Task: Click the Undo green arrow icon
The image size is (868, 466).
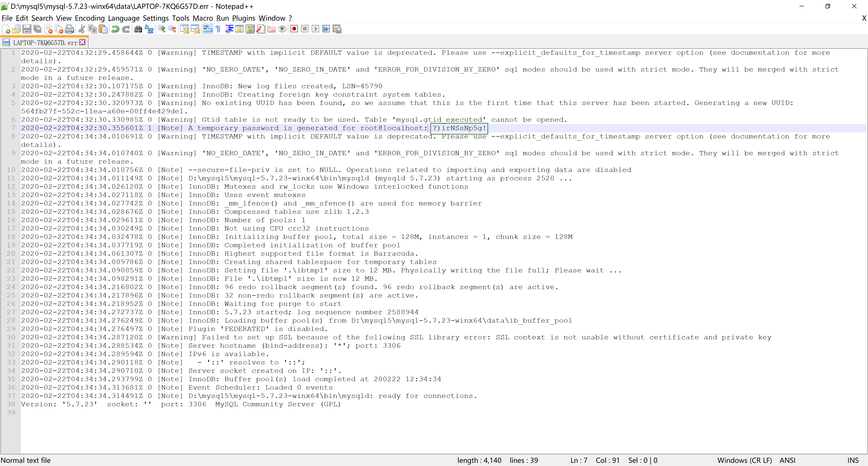Action: (x=115, y=29)
